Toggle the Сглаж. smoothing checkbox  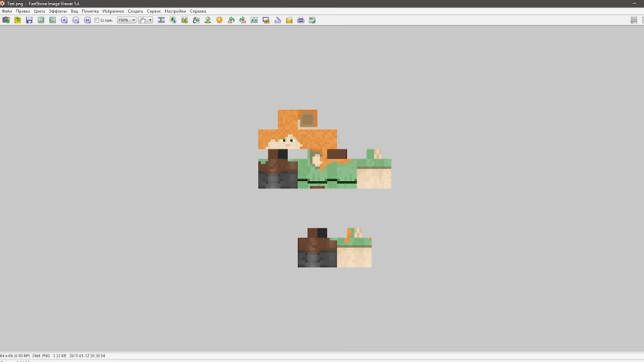97,20
